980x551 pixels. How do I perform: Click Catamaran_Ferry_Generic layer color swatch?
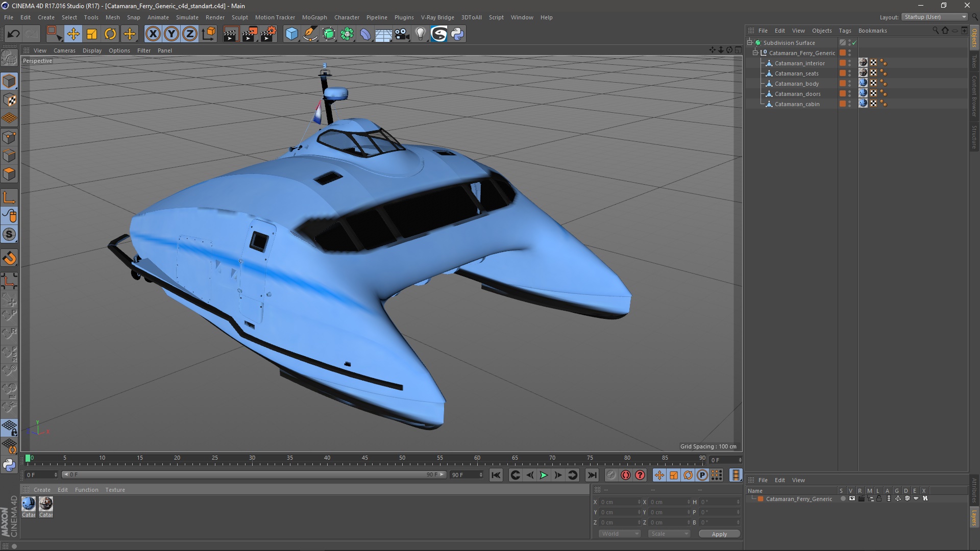pyautogui.click(x=843, y=53)
